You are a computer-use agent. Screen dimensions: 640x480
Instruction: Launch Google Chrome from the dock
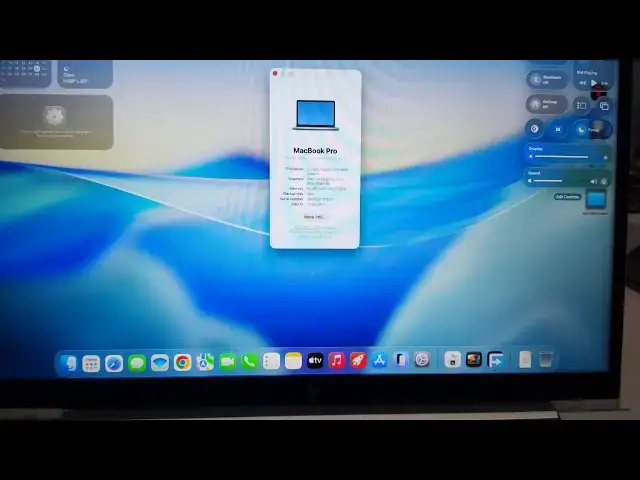pyautogui.click(x=182, y=362)
